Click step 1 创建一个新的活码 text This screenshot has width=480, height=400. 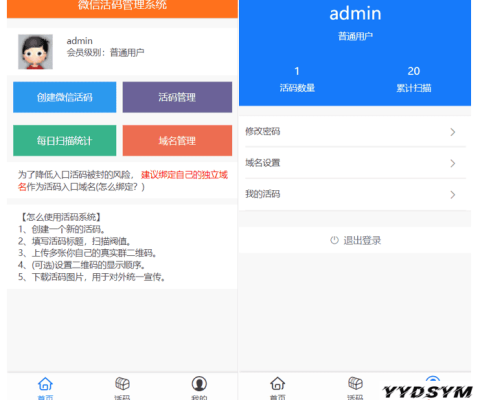[62, 229]
